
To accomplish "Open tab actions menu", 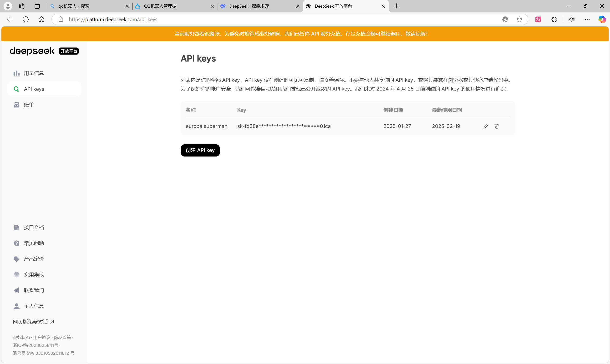I will click(x=37, y=6).
